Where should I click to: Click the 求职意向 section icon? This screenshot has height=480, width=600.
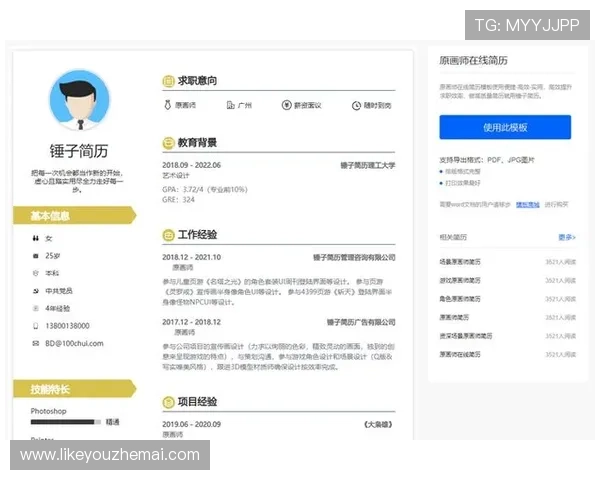tap(168, 81)
